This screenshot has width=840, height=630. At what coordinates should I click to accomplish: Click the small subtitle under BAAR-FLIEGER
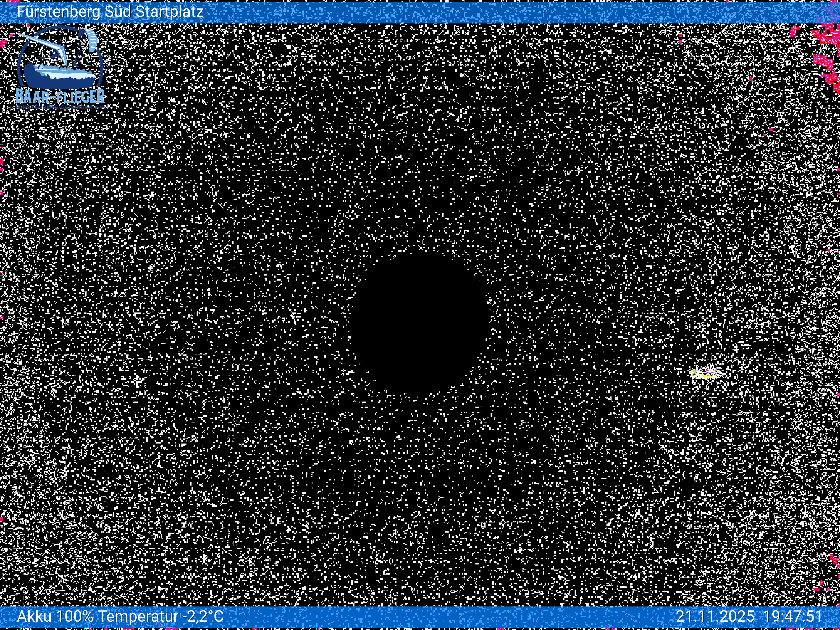pyautogui.click(x=60, y=108)
